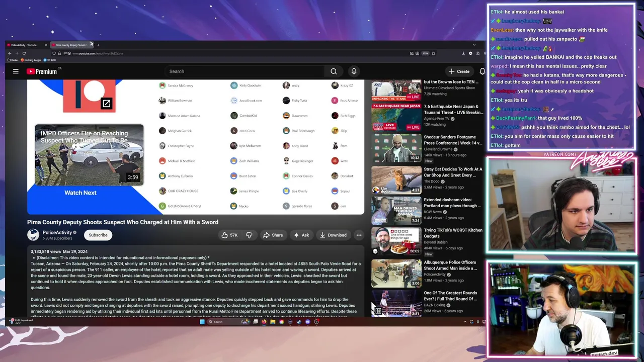This screenshot has height=362, width=644.
Task: Click the OUR CRAZY HOUSE patron name
Action: (x=183, y=191)
